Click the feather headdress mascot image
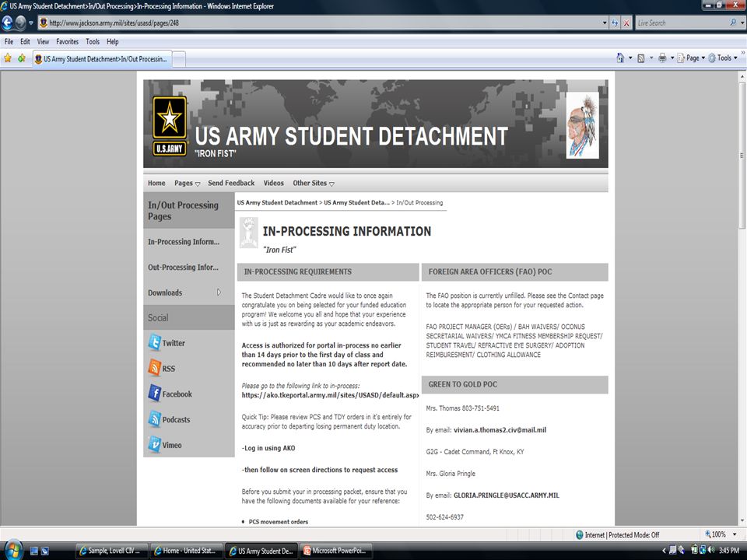 pos(582,125)
